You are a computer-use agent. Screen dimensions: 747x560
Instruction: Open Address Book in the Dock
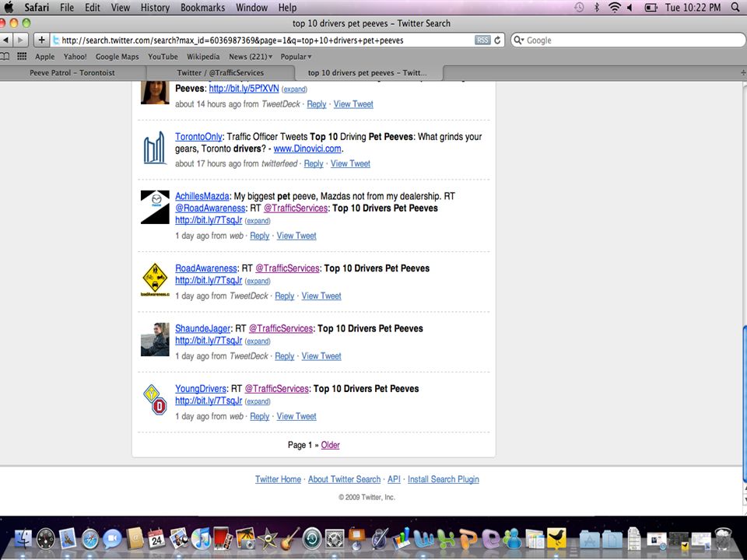coord(135,539)
